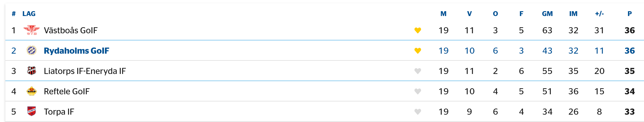644x122 pixels.
Task: Favorite Liatorps IF-Eneryda IF with the heart
Action: coord(418,71)
